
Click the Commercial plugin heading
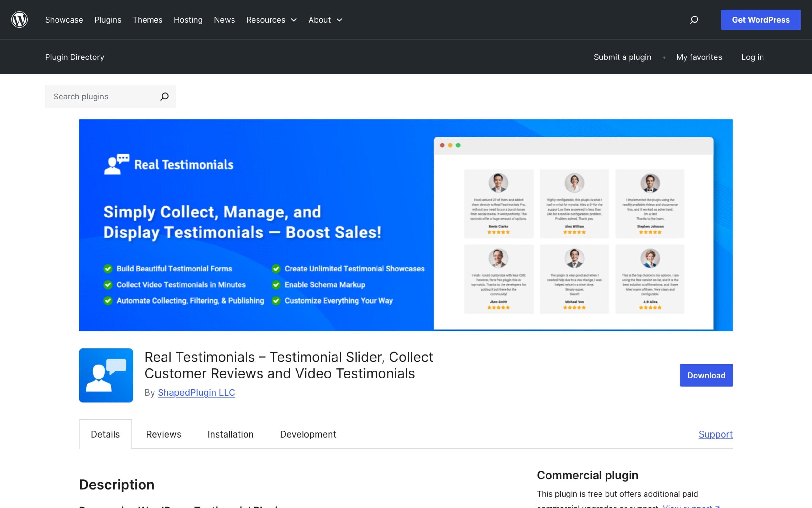(587, 475)
